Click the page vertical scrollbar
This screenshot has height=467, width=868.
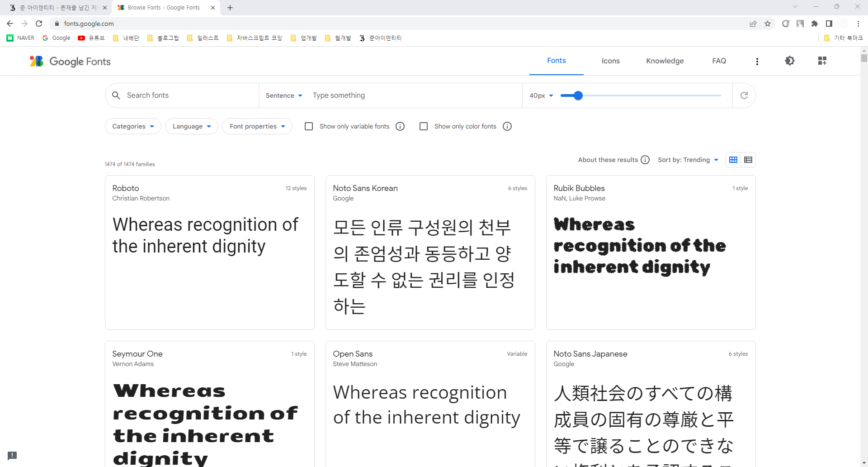click(x=864, y=58)
